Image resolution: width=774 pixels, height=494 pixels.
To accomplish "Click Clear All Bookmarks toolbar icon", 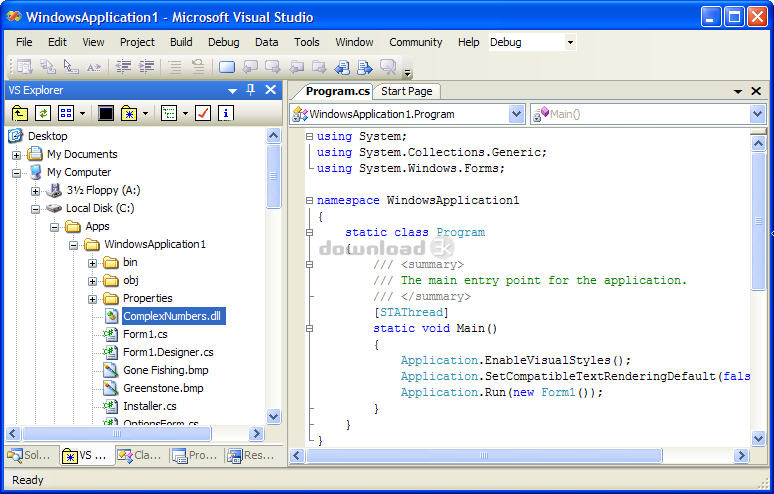I will click(387, 67).
